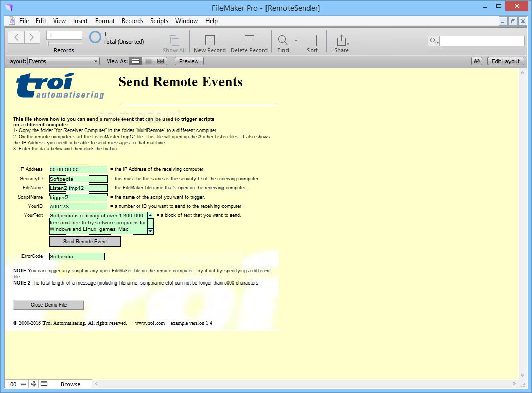Click the Edit Layout button
The image size is (532, 393).
pyautogui.click(x=505, y=61)
